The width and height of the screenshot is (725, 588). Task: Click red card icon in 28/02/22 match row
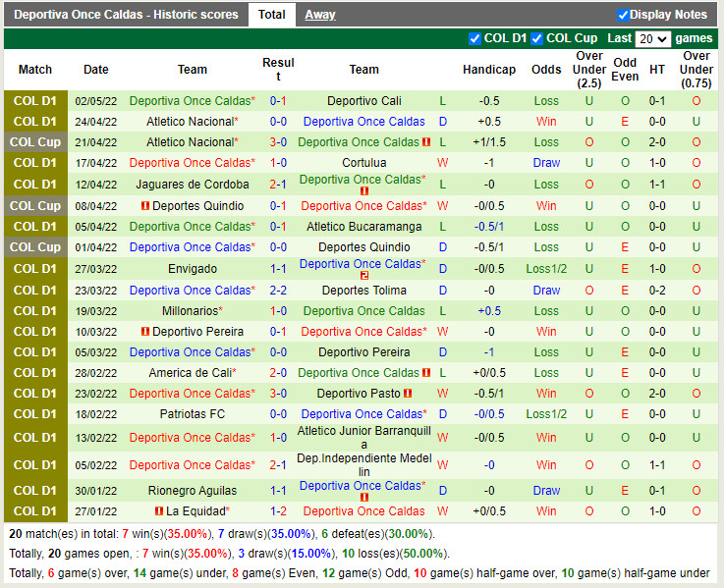(426, 373)
